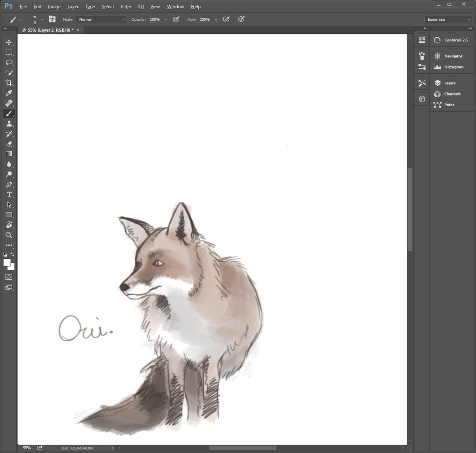This screenshot has height=453, width=476.
Task: Select the Eraser tool
Action: pos(9,144)
